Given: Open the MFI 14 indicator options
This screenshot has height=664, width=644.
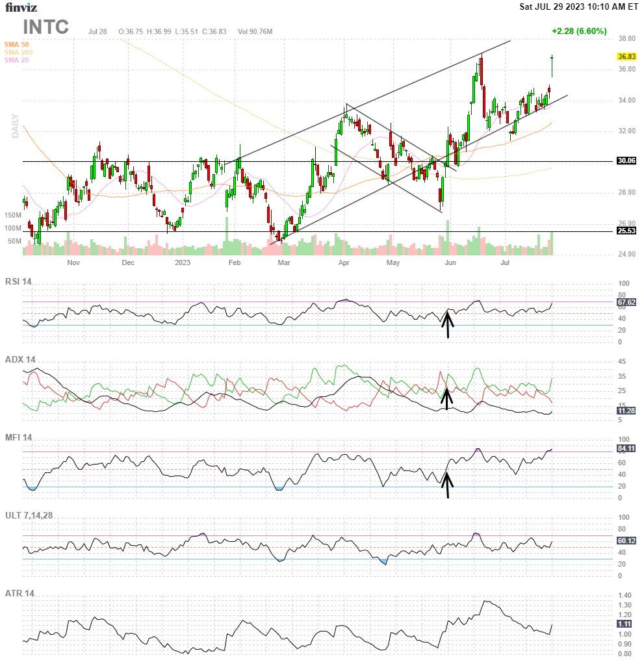Looking at the screenshot, I should click(20, 435).
